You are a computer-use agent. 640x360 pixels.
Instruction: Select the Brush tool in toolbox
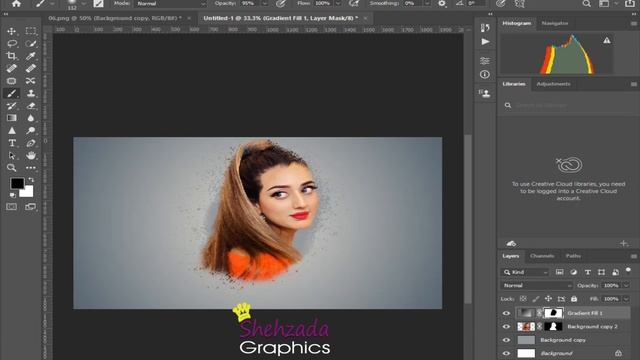point(11,93)
